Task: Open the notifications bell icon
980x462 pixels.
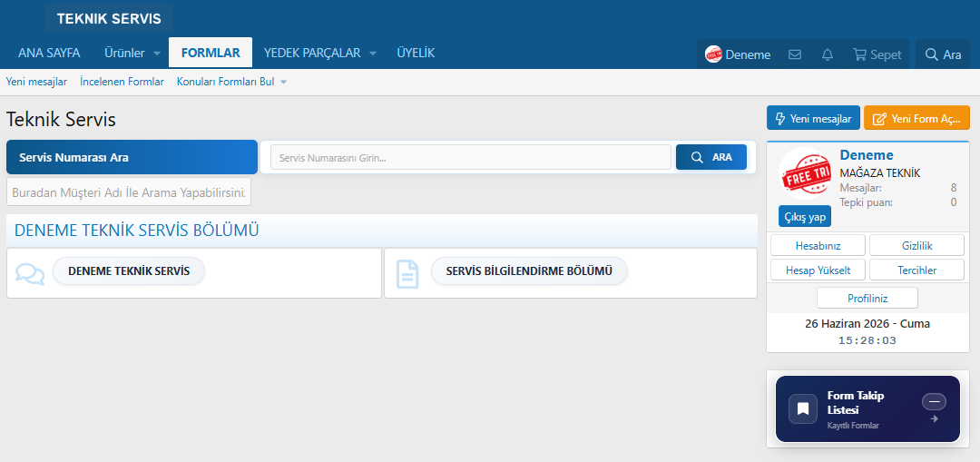Action: pos(828,54)
